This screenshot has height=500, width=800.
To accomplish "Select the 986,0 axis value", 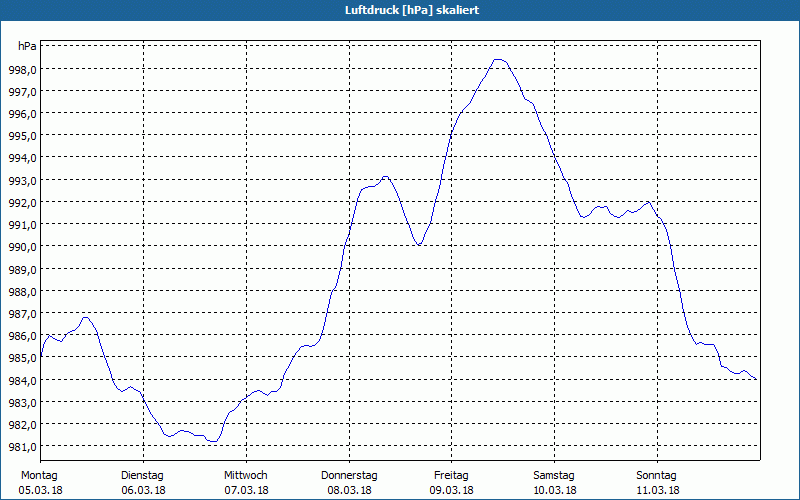I will click(x=22, y=336).
